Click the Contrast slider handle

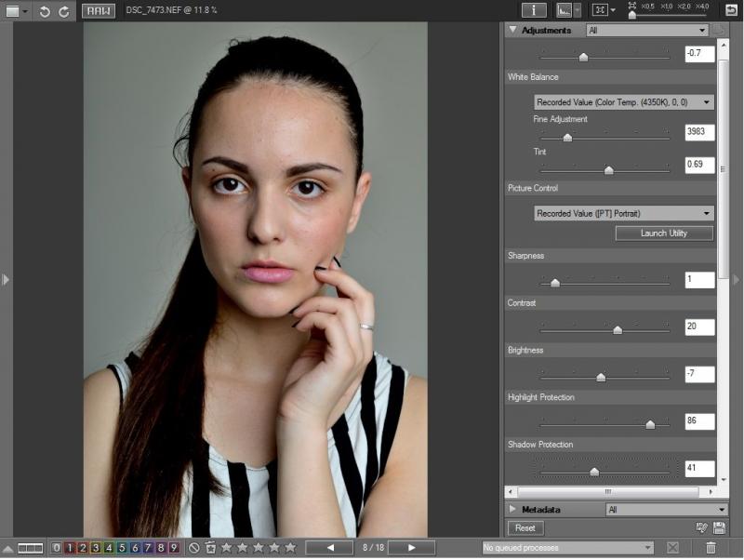pyautogui.click(x=618, y=330)
